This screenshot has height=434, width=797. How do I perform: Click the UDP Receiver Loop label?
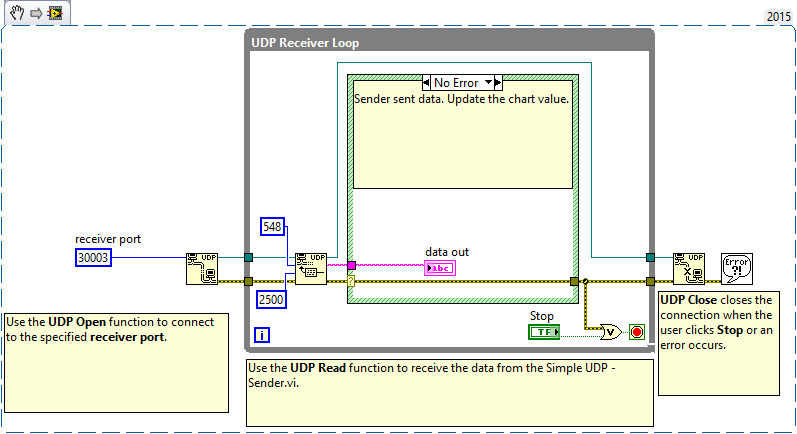pyautogui.click(x=305, y=43)
